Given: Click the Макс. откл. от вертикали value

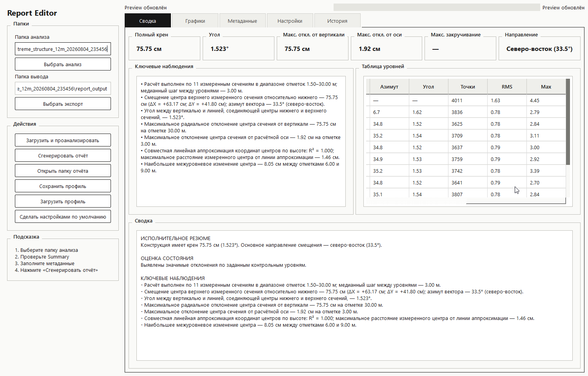Looking at the screenshot, I should point(297,49).
